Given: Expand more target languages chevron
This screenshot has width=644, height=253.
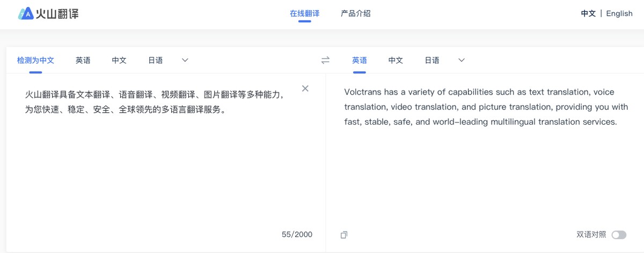Looking at the screenshot, I should click(x=462, y=60).
